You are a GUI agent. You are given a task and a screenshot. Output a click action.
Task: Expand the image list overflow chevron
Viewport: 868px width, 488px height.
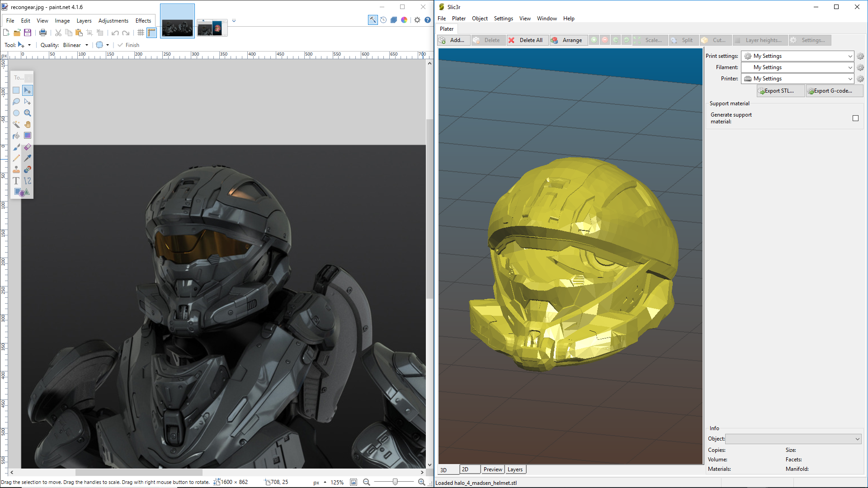coord(234,20)
